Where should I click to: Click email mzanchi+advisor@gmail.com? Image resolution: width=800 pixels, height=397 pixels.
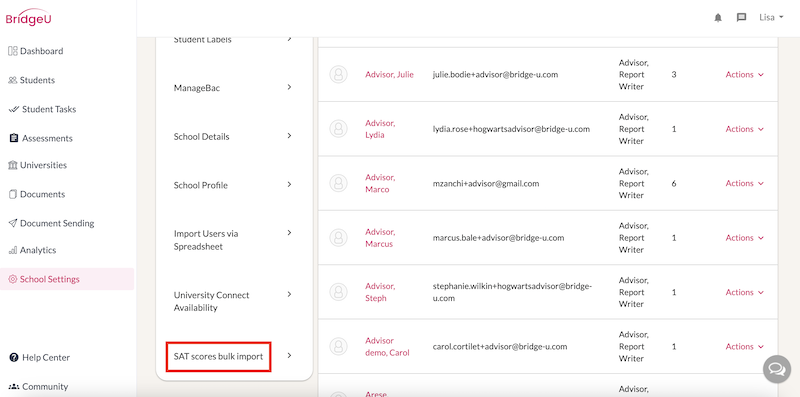pyautogui.click(x=486, y=183)
